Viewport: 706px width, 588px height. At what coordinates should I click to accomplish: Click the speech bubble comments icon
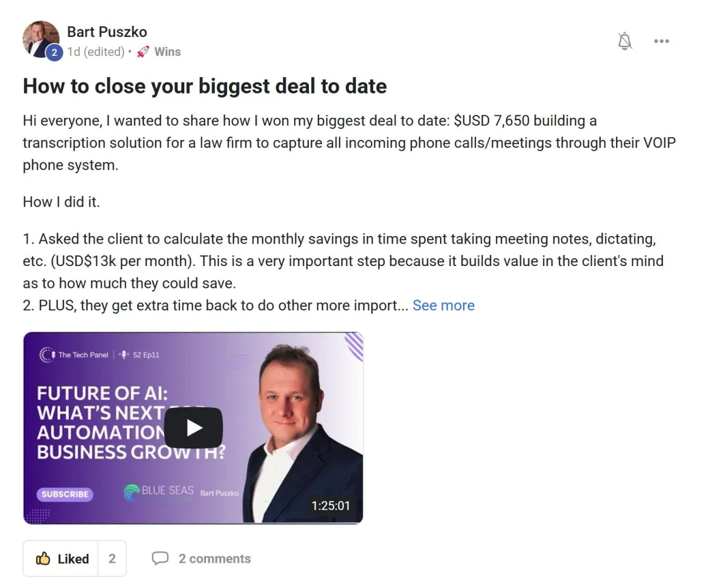(160, 559)
